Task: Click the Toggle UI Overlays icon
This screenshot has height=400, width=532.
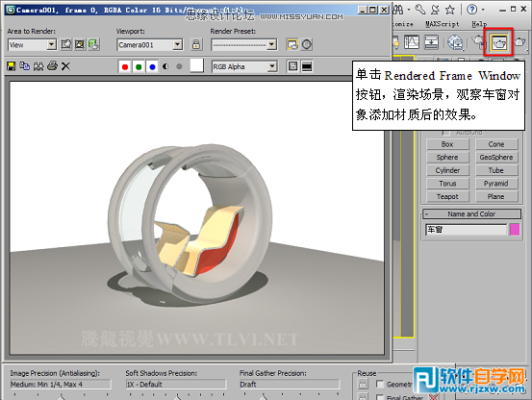Action: (x=292, y=66)
